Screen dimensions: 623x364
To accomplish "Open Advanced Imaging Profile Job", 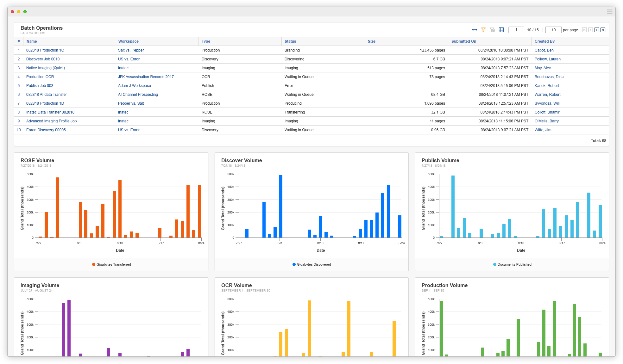I will [51, 121].
